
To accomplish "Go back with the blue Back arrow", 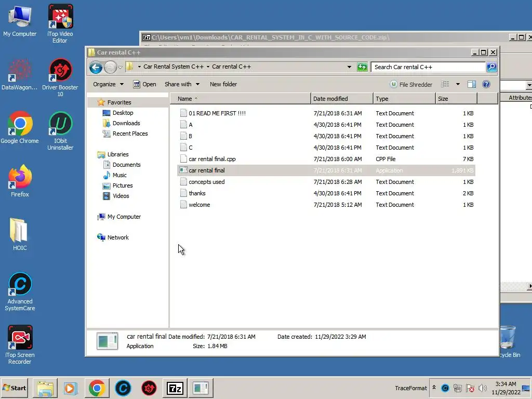I will (x=96, y=68).
